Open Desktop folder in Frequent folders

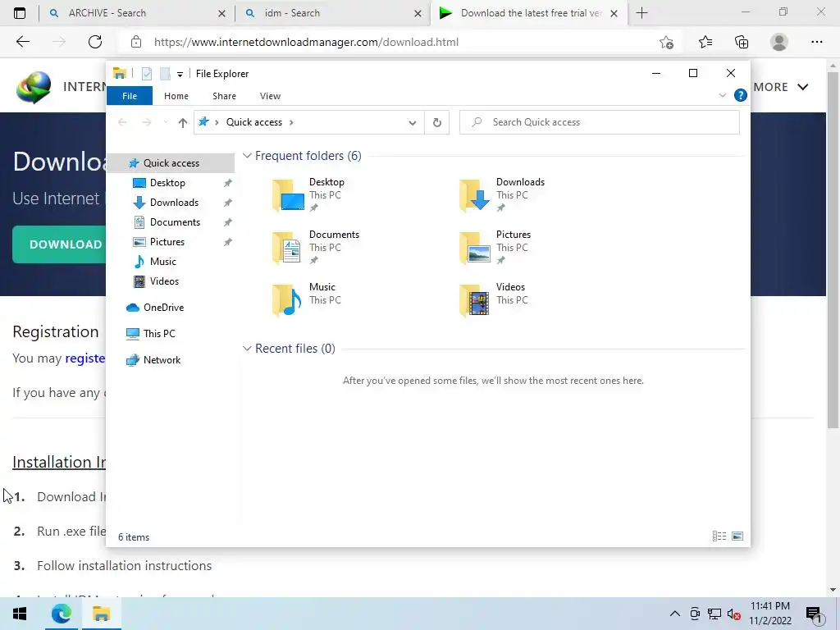308,195
